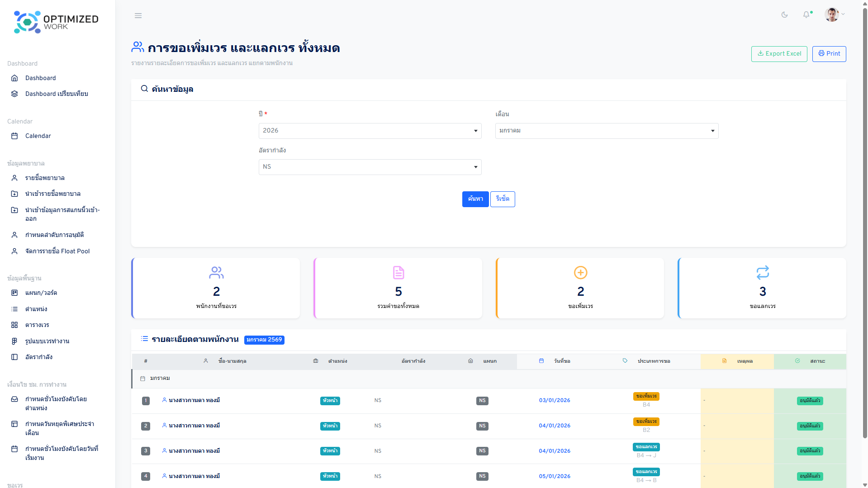Click the Print button

829,54
